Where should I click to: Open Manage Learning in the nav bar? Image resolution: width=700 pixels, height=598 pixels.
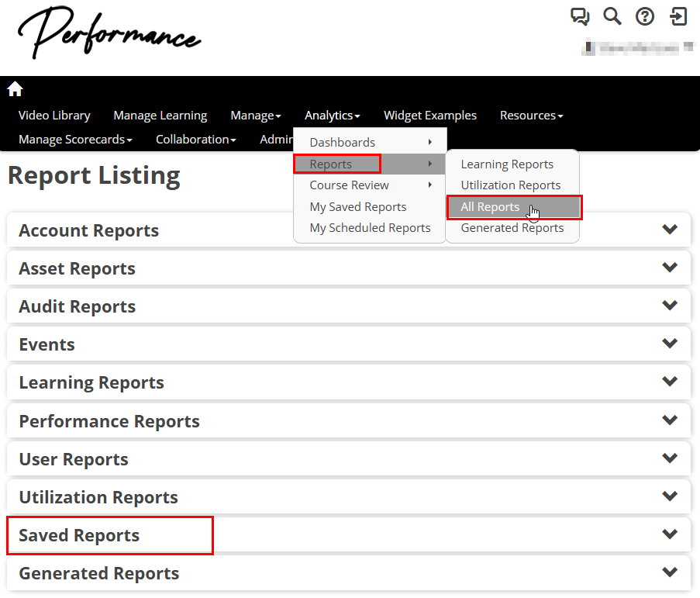coord(160,116)
